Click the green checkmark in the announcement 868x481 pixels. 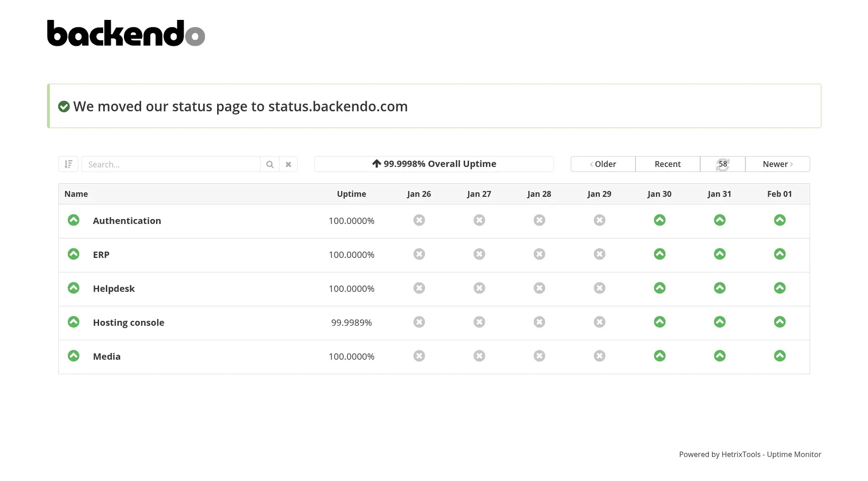(64, 107)
